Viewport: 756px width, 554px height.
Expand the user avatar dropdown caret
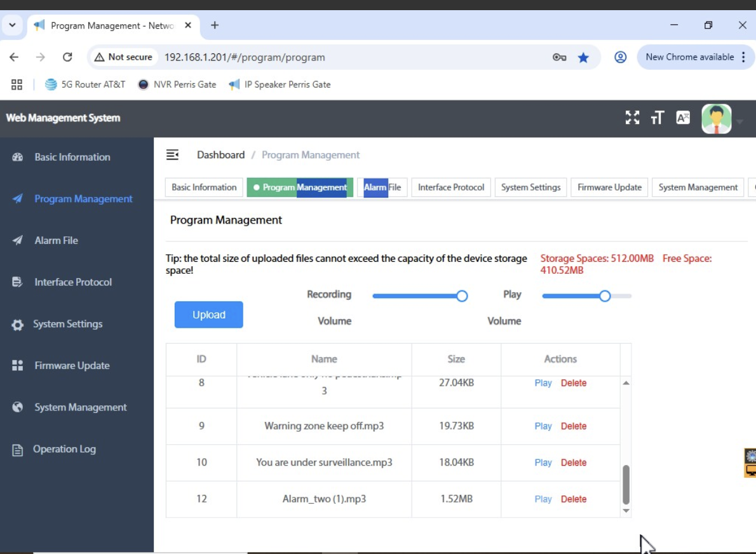point(740,121)
